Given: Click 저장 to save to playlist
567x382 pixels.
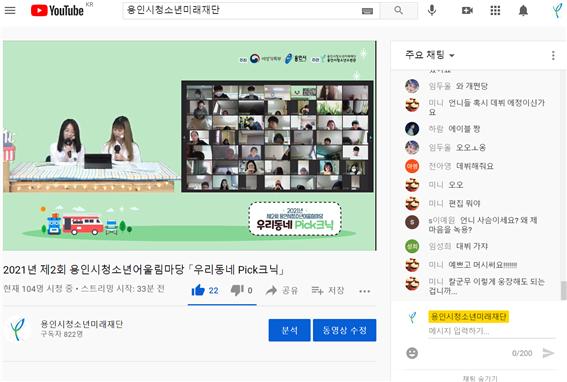Looking at the screenshot, I should (x=328, y=290).
